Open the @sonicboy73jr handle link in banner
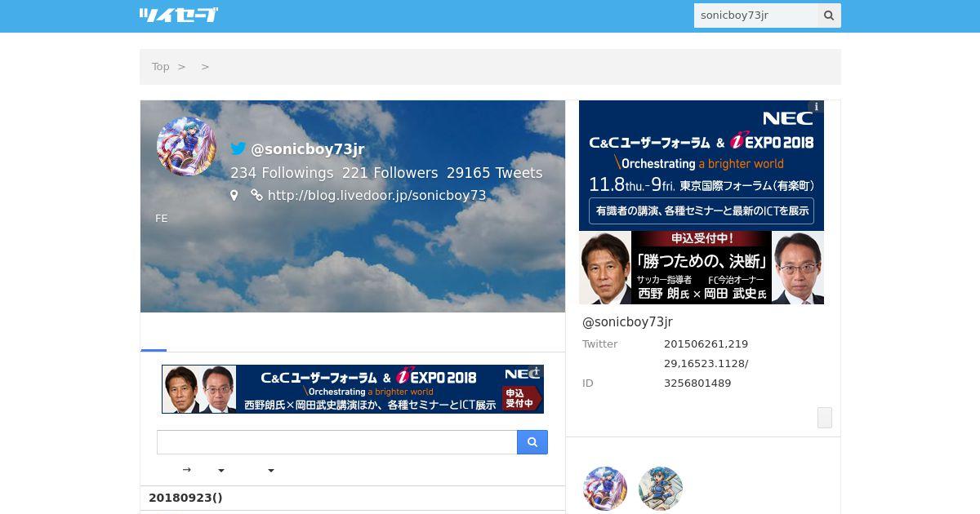This screenshot has width=980, height=514. (307, 149)
